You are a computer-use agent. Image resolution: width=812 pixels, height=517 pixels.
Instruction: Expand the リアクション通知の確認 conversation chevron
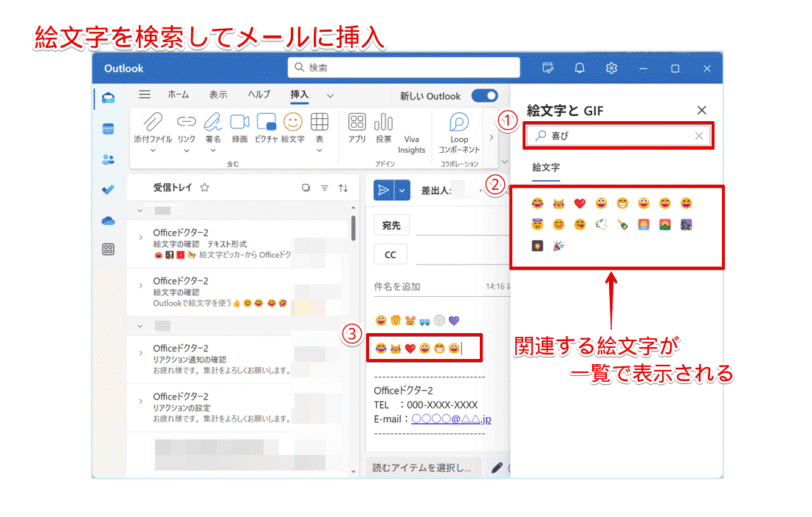click(140, 353)
